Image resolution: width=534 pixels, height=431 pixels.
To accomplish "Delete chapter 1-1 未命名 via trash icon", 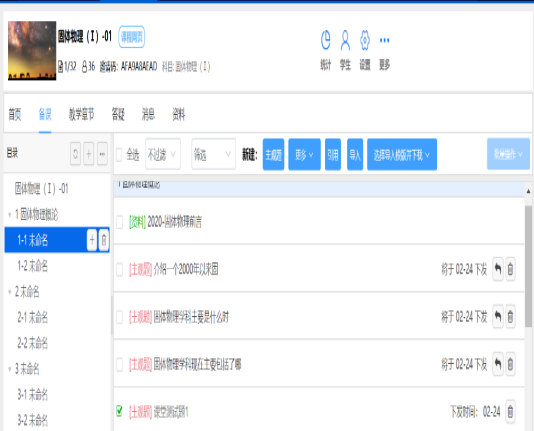I will [x=104, y=240].
